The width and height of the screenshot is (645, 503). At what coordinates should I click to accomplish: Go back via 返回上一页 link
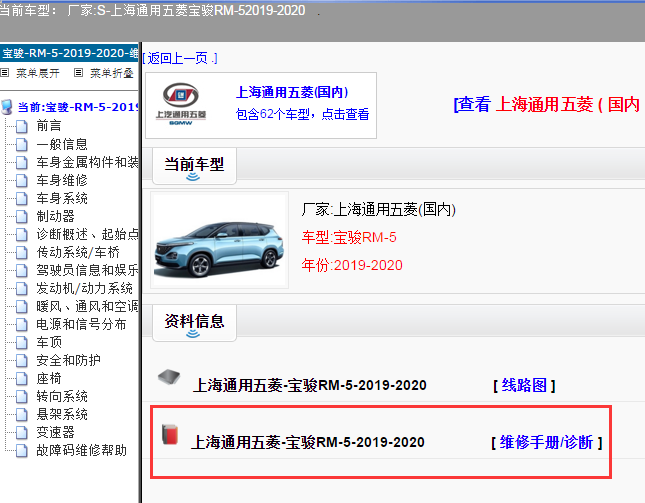click(x=180, y=58)
